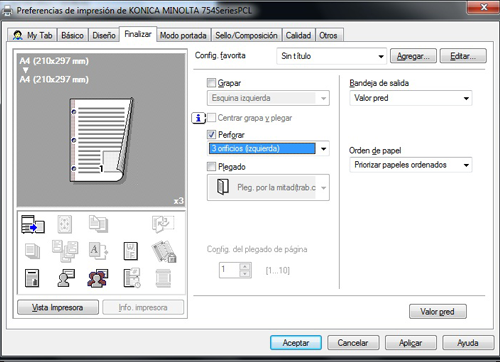Switch to the Calidad tab
Viewport: 500px width, 362px height.
(x=298, y=35)
